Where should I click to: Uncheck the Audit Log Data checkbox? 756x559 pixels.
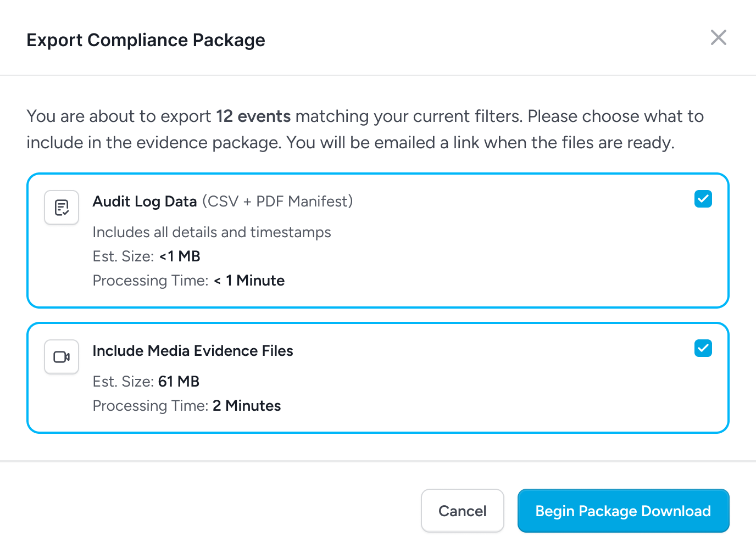[x=703, y=199]
